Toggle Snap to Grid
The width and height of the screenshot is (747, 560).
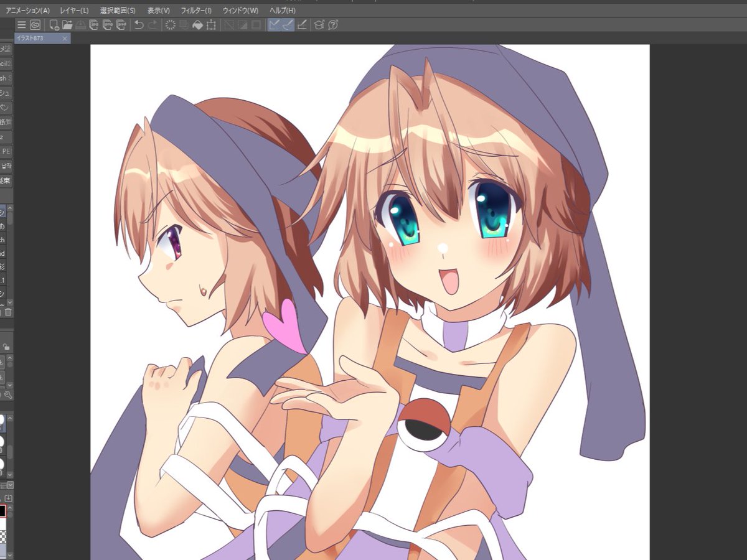point(303,25)
